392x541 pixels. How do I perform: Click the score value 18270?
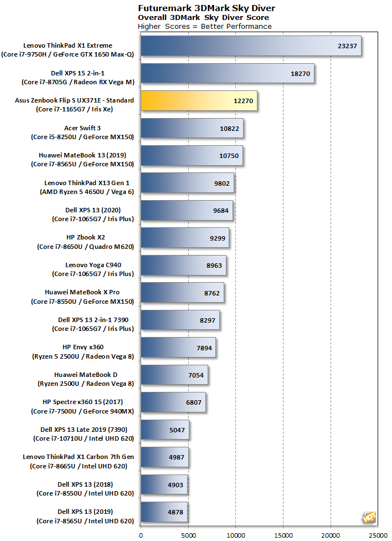pos(300,74)
